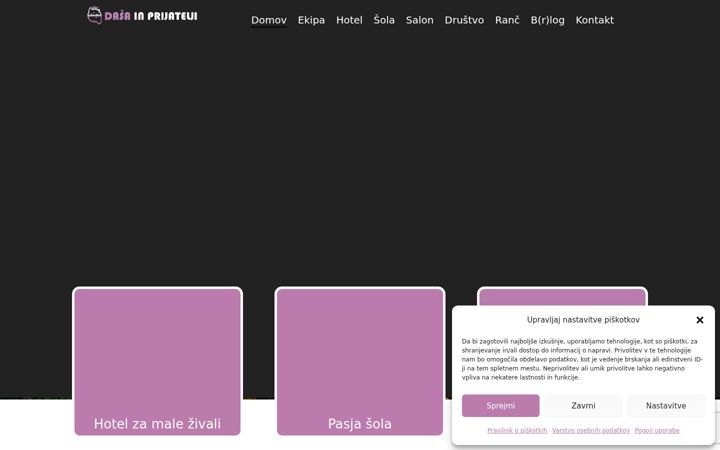This screenshot has height=450, width=720.
Task: Open Pogoji uporabe link
Action: pos(657,430)
